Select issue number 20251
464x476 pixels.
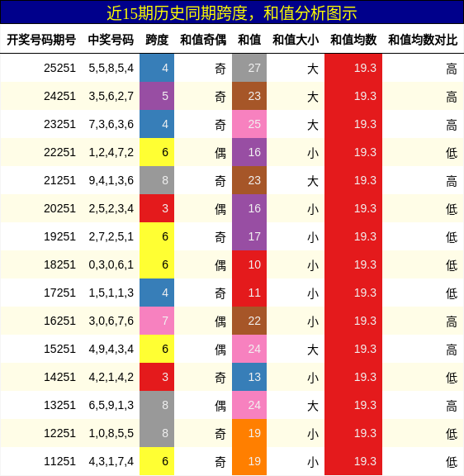(59, 208)
